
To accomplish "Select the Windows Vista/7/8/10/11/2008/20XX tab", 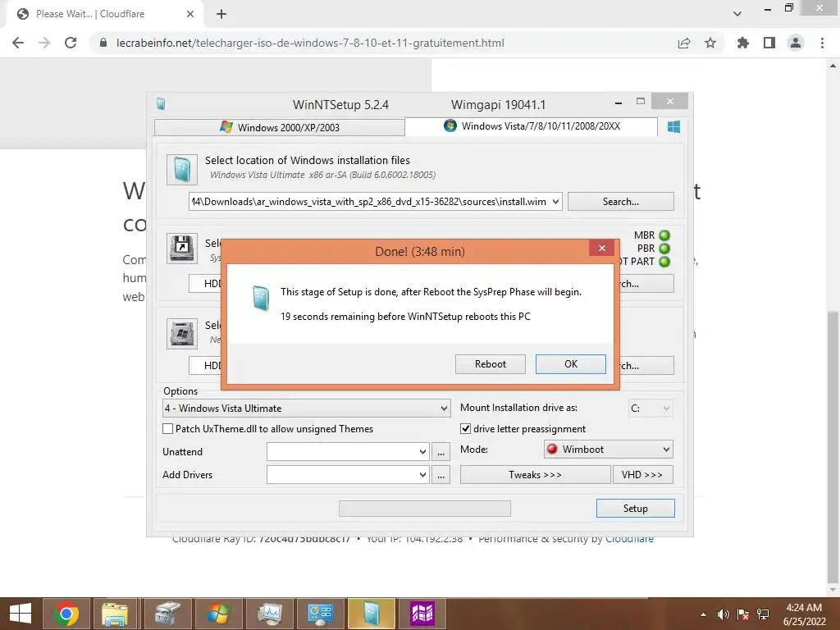I will [x=531, y=126].
